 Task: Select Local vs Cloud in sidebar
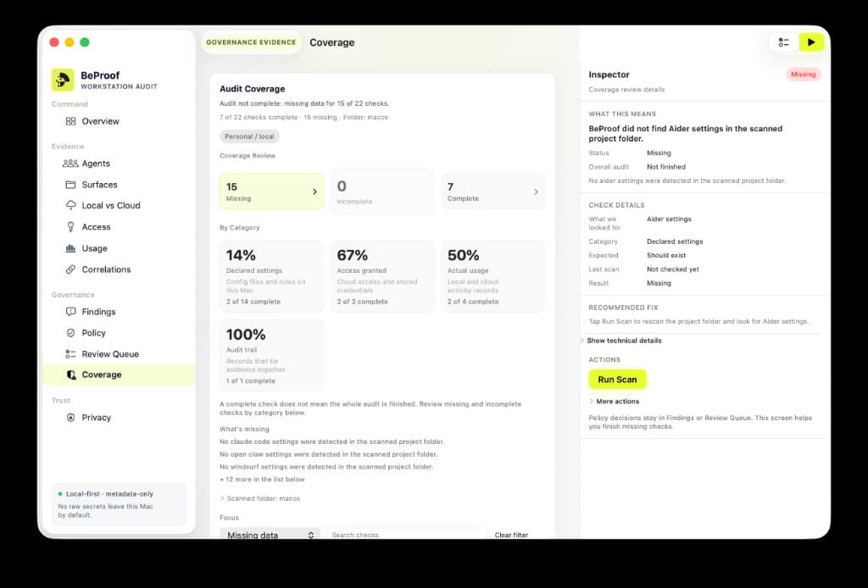pos(119,205)
